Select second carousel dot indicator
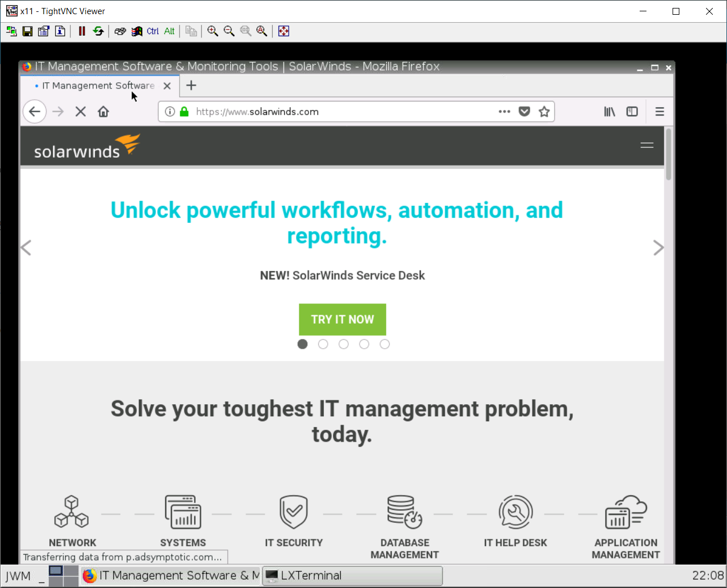Screen dimensions: 727x588 point(323,344)
